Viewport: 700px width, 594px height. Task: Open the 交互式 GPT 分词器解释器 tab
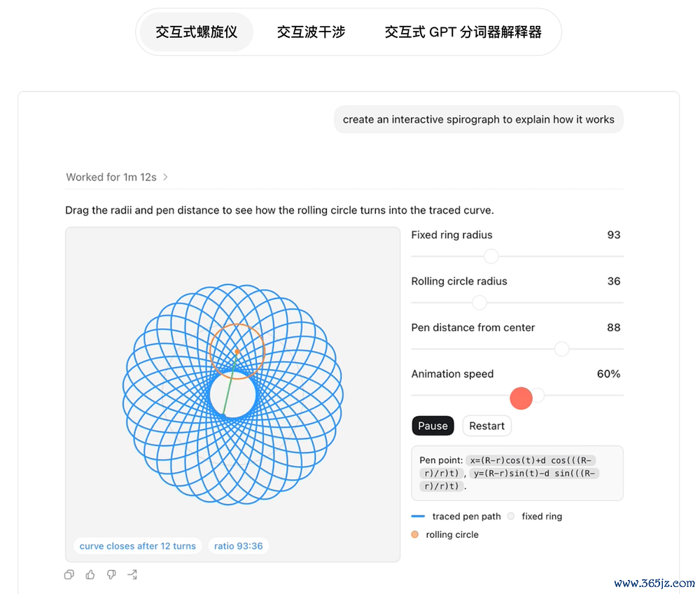463,32
